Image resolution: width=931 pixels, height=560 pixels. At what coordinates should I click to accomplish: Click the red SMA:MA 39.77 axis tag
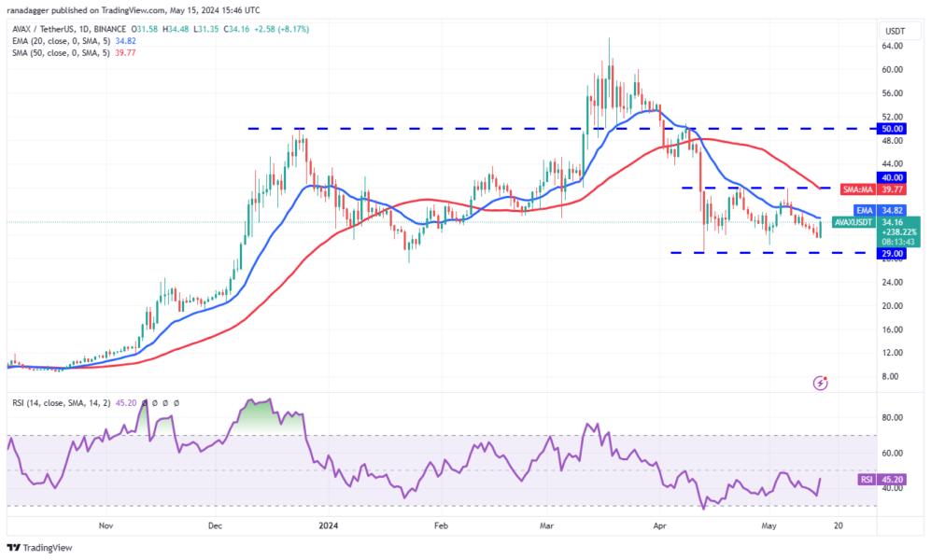point(873,189)
